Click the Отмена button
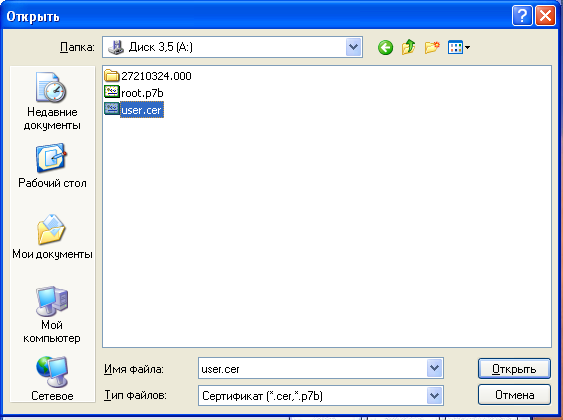This screenshot has width=563, height=420. click(514, 395)
